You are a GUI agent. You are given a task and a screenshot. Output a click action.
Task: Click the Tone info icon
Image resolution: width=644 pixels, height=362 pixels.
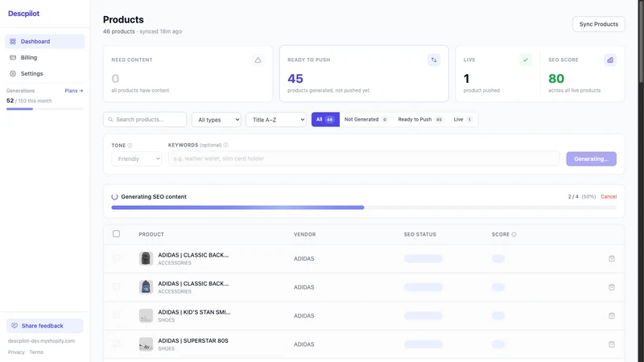130,146
